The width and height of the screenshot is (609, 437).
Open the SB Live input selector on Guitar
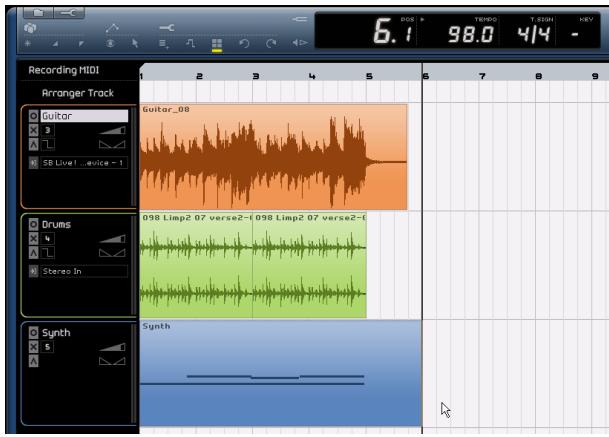pyautogui.click(x=84, y=163)
